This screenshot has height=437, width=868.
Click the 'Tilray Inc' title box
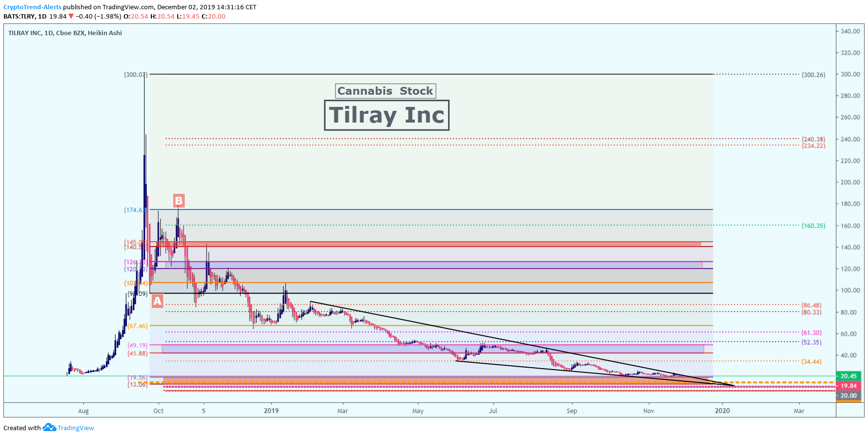pyautogui.click(x=387, y=115)
